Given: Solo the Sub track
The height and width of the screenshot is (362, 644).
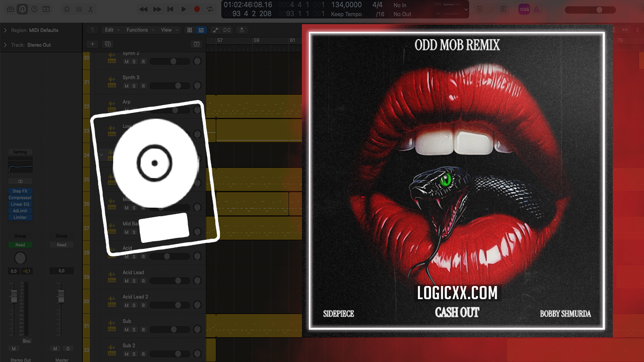Looking at the screenshot, I should coord(134,330).
